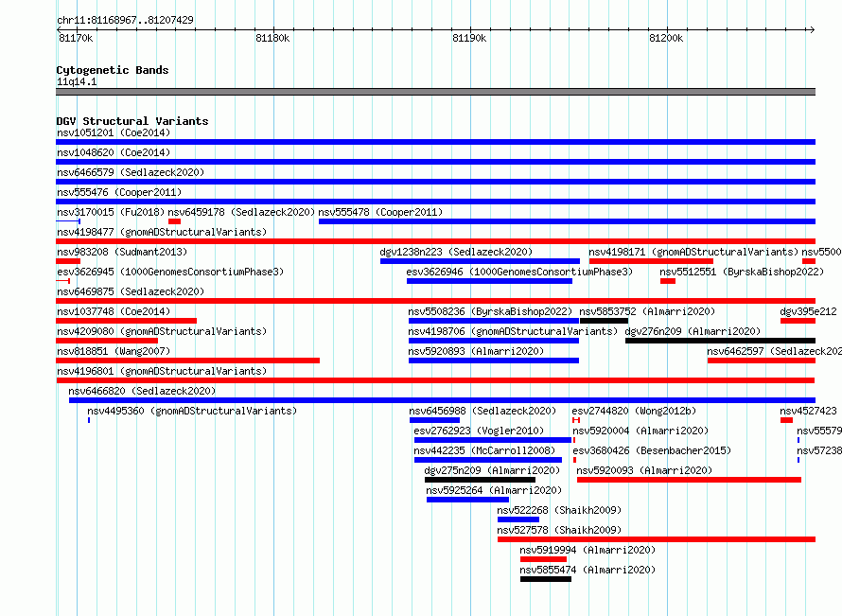
Task: Click nsv555476 (Cooper2011) variant label
Action: (119, 192)
